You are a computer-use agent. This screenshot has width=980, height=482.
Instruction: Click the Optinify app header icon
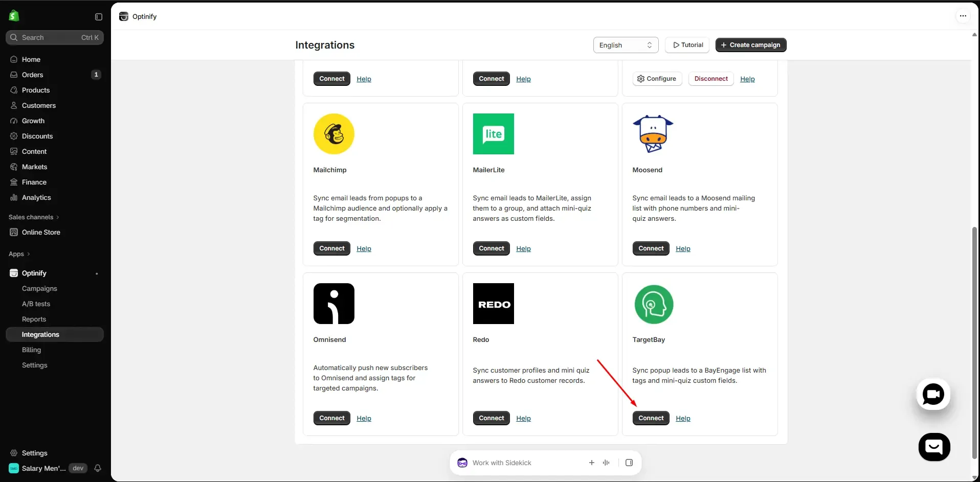123,16
